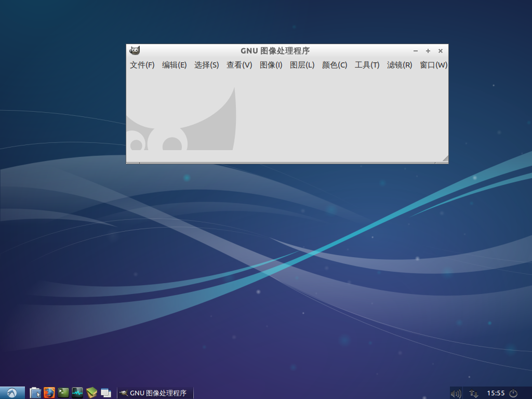This screenshot has height=399, width=532.
Task: Open the 查看(V) menu
Action: tap(239, 65)
